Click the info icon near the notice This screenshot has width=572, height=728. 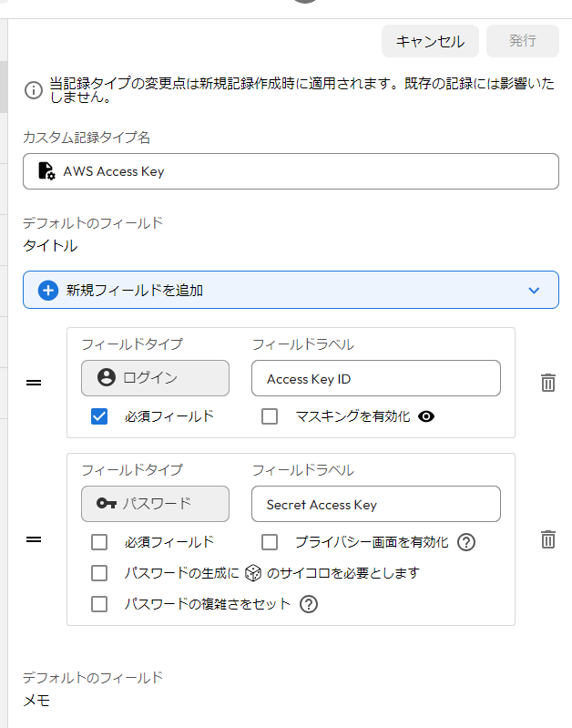pyautogui.click(x=33, y=89)
